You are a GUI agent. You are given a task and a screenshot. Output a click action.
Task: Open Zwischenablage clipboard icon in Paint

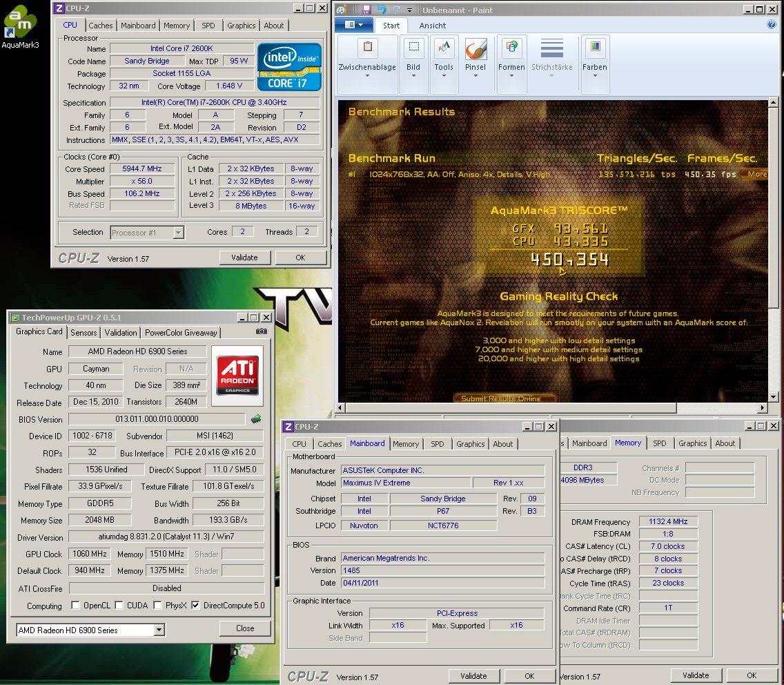(367, 47)
